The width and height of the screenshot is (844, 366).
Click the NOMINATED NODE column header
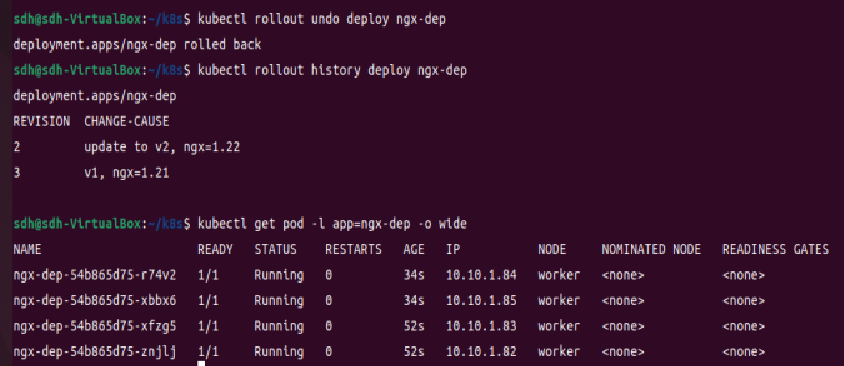[651, 250]
